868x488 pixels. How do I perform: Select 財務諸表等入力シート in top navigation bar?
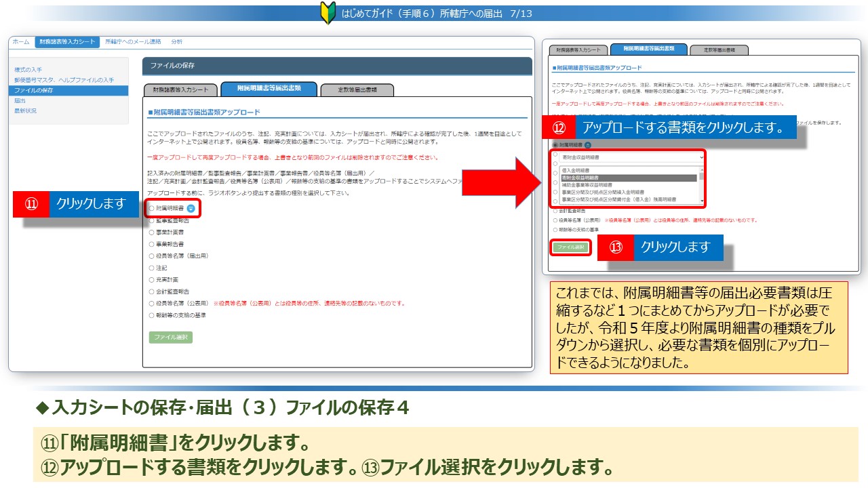66,42
